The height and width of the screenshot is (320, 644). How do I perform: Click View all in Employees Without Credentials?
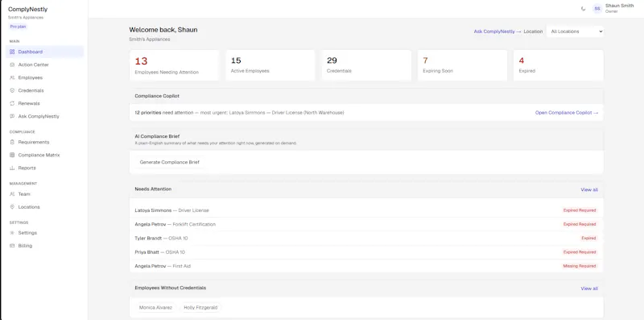click(x=589, y=289)
